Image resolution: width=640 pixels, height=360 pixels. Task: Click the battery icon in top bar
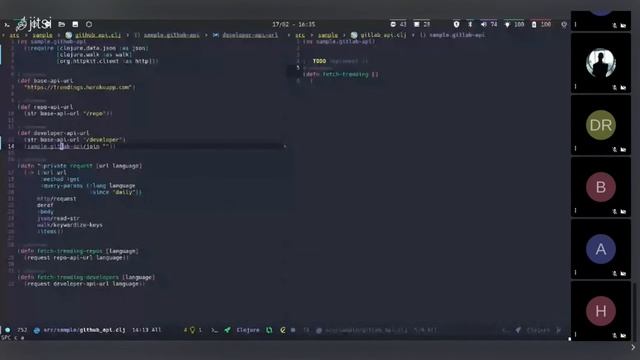point(534,24)
